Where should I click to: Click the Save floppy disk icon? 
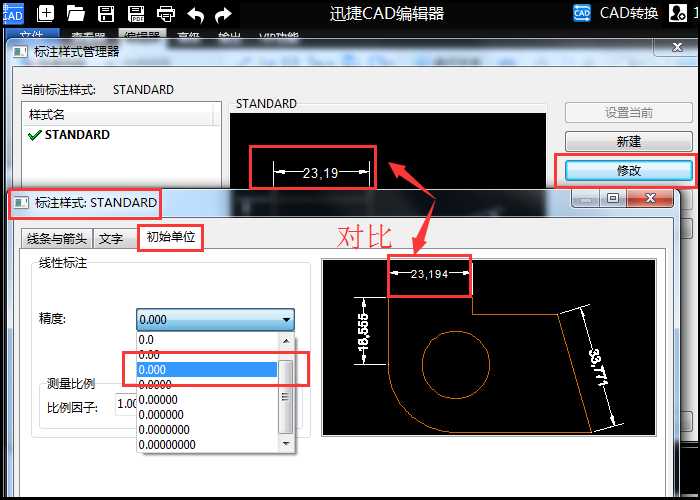point(106,14)
